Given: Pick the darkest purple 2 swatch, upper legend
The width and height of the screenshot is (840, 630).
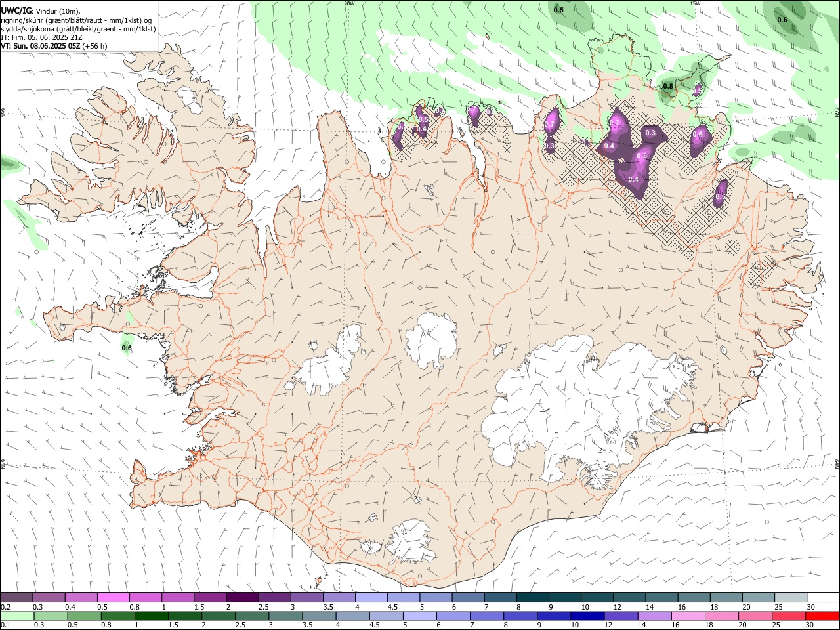Looking at the screenshot, I should 242,597.
